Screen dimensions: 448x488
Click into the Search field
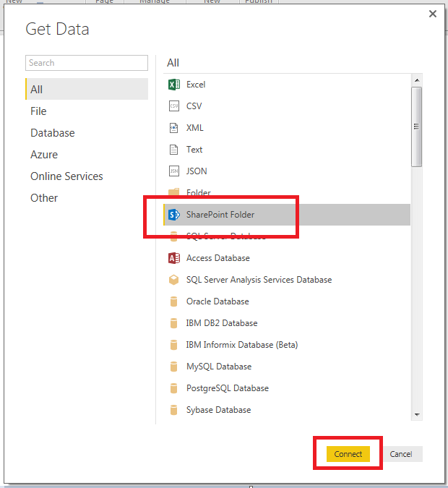tap(87, 63)
